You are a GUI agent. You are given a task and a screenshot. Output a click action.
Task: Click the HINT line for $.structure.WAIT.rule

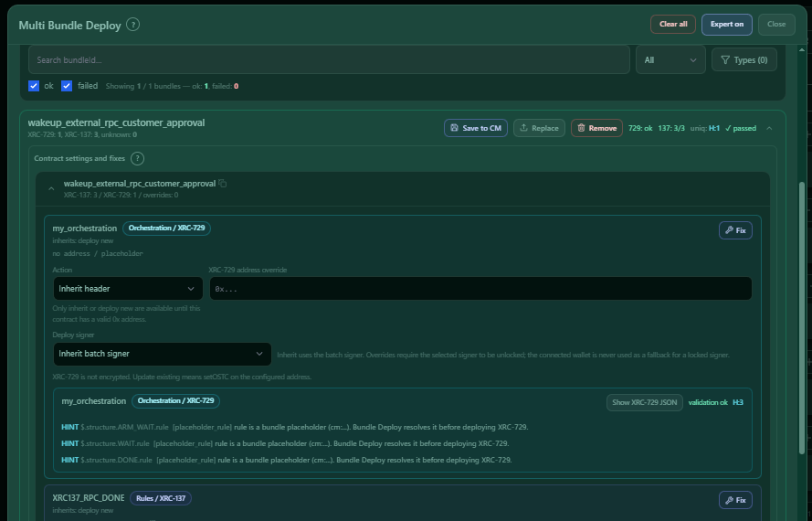285,443
